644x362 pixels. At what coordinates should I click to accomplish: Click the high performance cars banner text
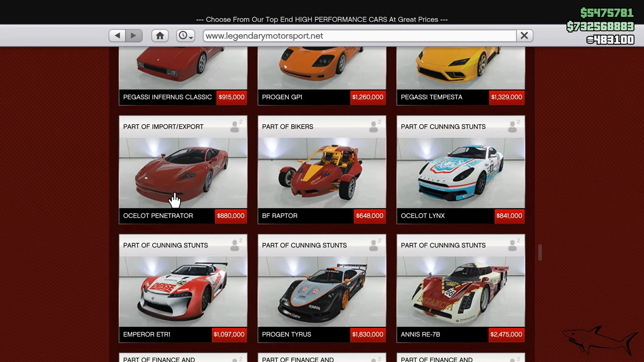point(322,19)
